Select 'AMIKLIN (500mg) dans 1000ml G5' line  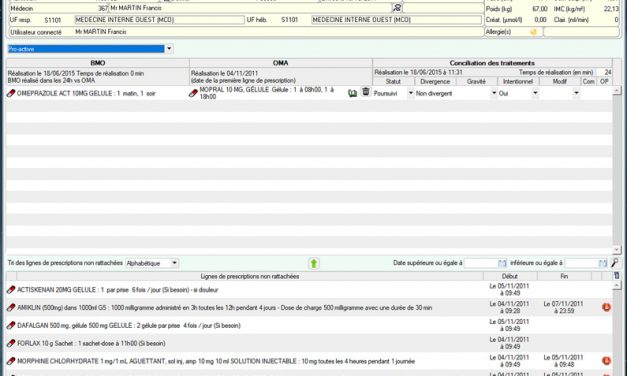tap(224, 308)
